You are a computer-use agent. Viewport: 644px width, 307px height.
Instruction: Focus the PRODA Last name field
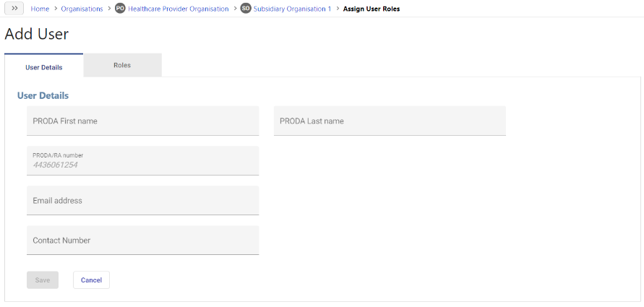[x=390, y=121]
